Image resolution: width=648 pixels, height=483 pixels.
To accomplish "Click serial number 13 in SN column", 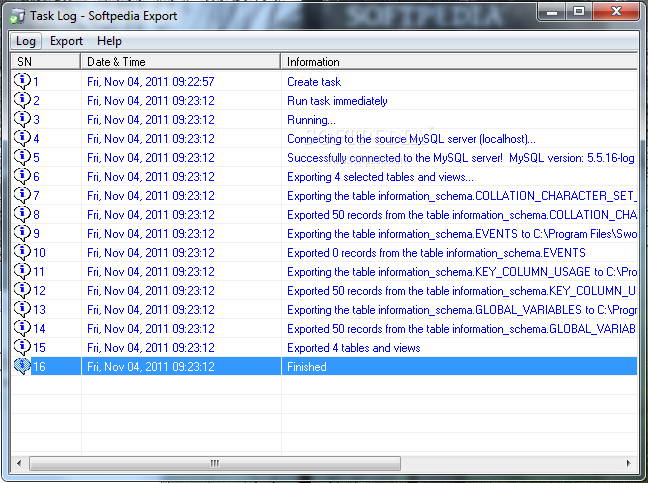I will click(x=39, y=310).
